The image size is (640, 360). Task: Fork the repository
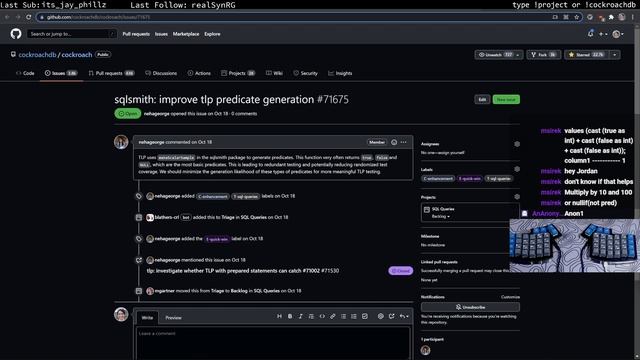tap(544, 55)
